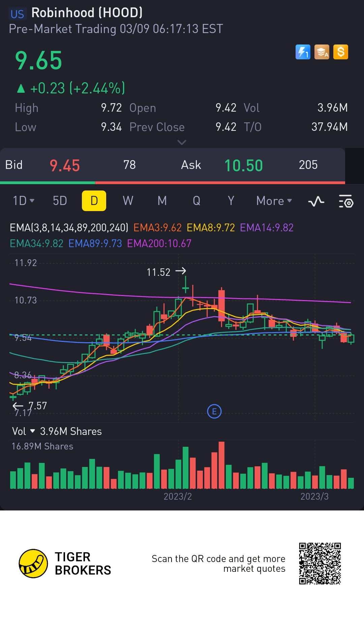364x617 pixels.
Task: Tap the T/O 37.94M value
Action: (329, 127)
